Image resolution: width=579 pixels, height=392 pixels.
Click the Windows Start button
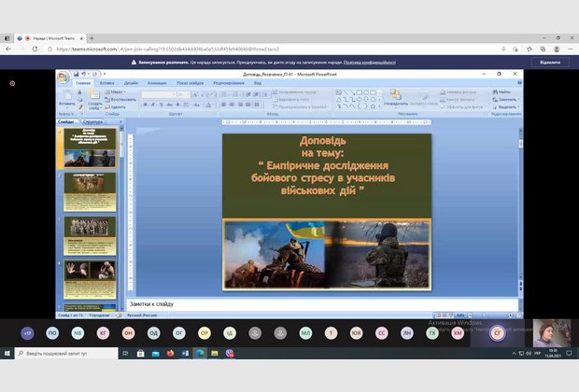tap(7, 354)
